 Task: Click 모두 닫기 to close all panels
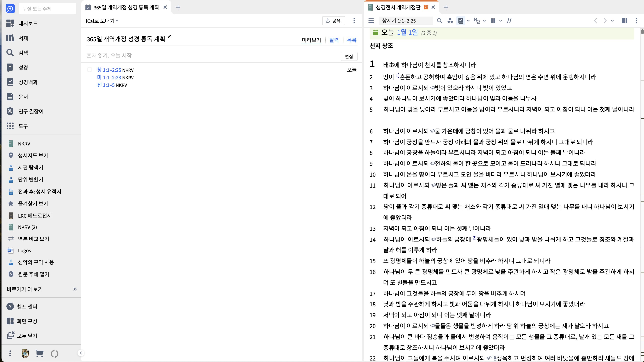pos(22,336)
